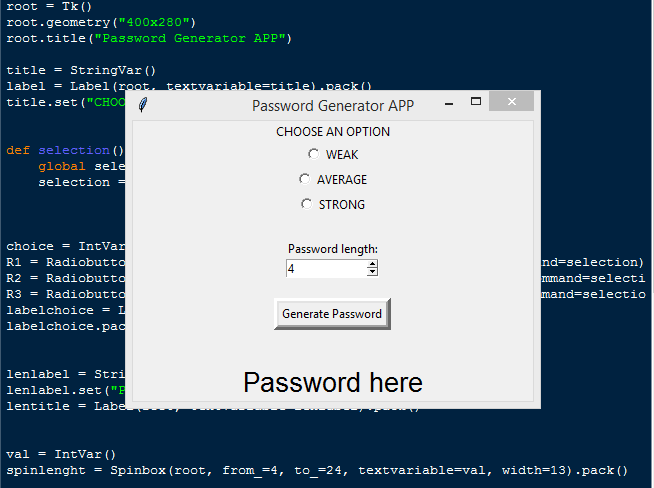Click the Password length input field
The height and width of the screenshot is (488, 654).
pyautogui.click(x=326, y=269)
